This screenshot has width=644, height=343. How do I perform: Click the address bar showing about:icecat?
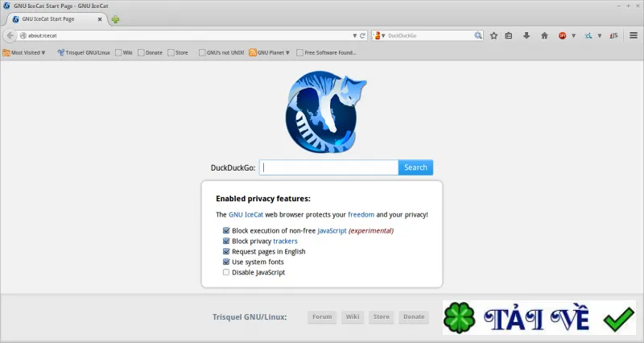pyautogui.click(x=185, y=35)
